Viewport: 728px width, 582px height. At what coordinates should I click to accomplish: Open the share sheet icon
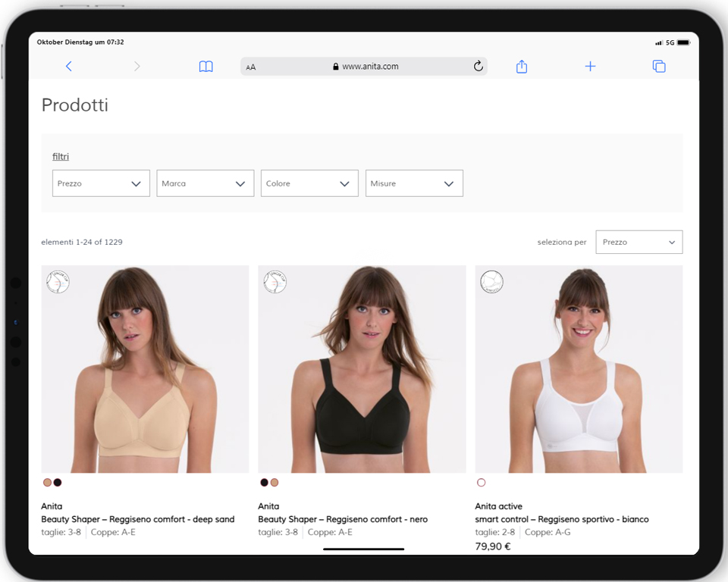pos(522,67)
